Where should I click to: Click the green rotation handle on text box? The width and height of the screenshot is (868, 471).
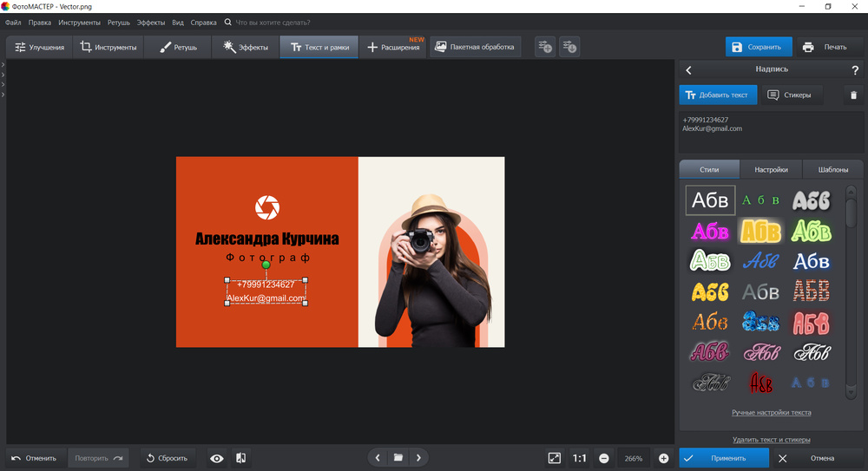tap(266, 265)
